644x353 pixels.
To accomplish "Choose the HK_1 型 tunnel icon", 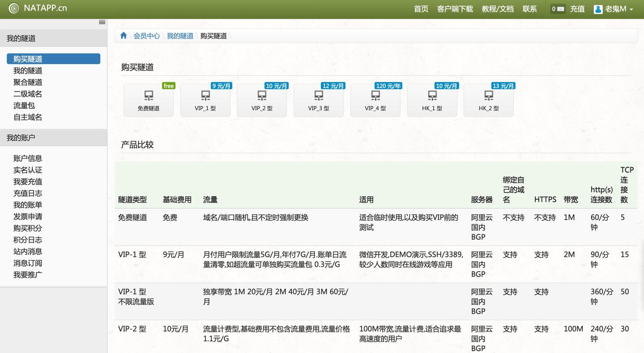I will [432, 100].
